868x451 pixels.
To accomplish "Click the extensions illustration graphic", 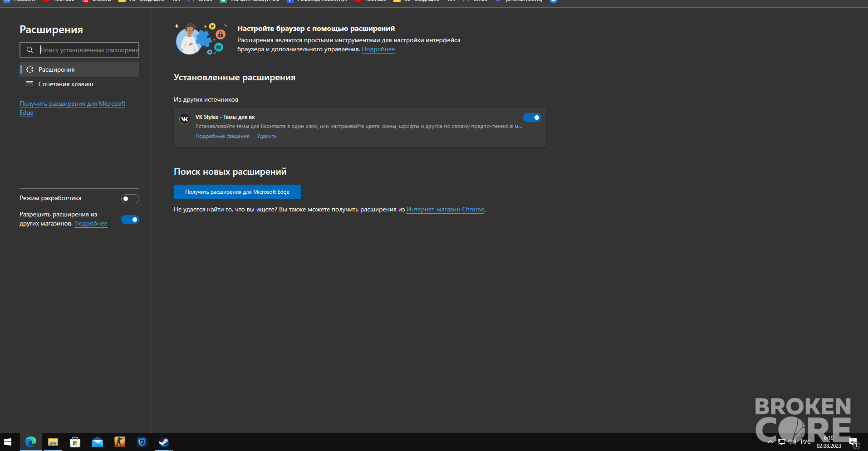I will [x=201, y=39].
